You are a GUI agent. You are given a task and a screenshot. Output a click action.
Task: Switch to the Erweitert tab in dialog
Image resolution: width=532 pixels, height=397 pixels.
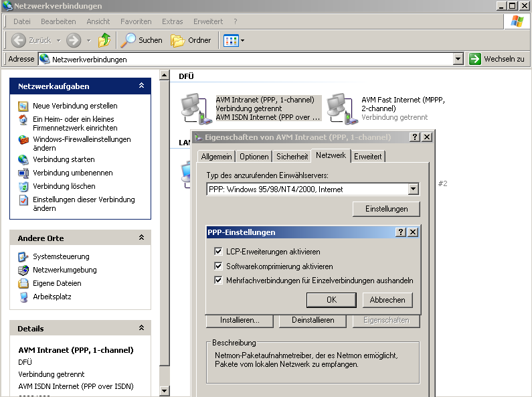pyautogui.click(x=368, y=157)
